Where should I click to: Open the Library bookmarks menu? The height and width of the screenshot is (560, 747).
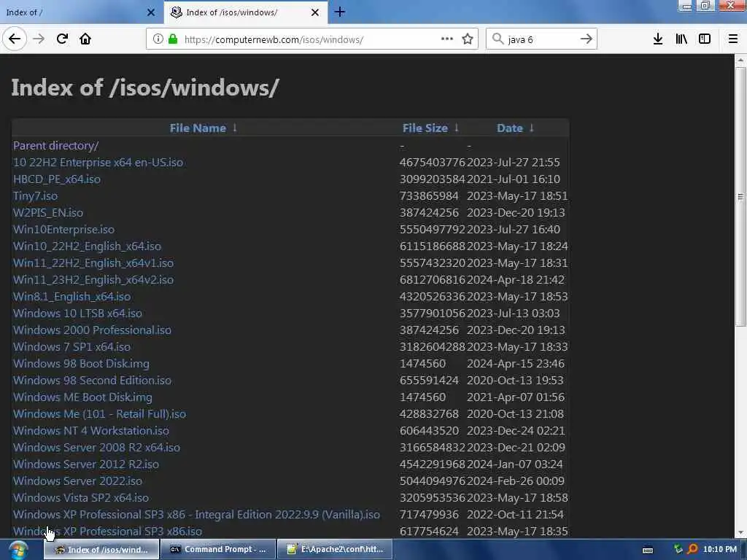[681, 39]
